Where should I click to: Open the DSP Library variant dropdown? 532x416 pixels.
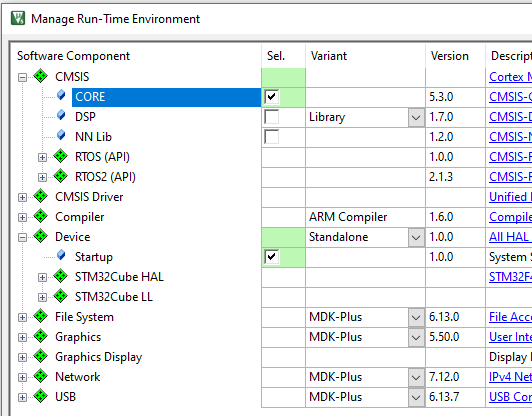pyautogui.click(x=416, y=118)
